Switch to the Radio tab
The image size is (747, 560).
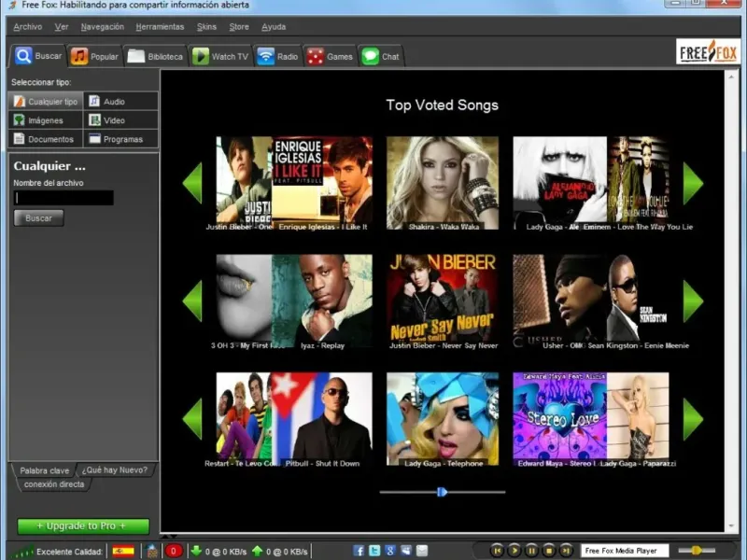[277, 57]
